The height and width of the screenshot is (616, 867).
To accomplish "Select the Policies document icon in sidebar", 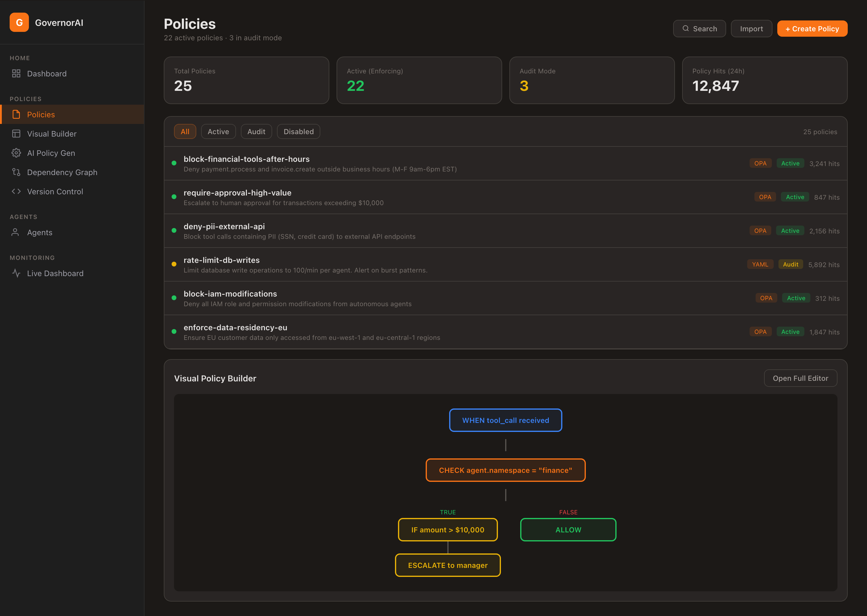I will pyautogui.click(x=17, y=114).
